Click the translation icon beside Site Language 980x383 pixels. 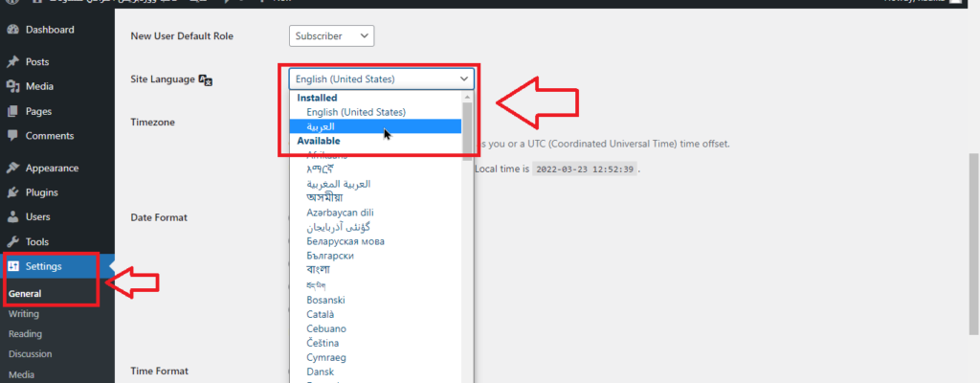tap(205, 79)
